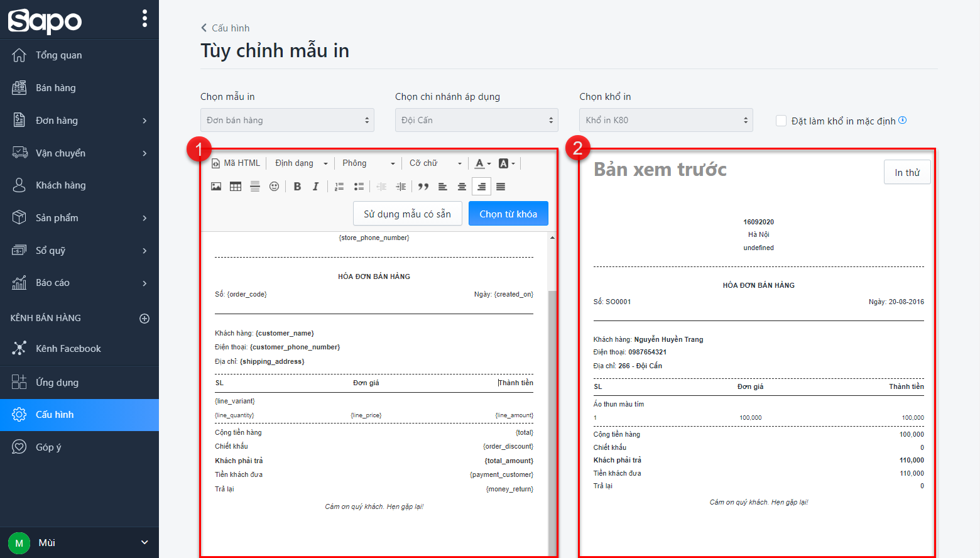Open Khách hàng in the sidebar
980x558 pixels.
tap(79, 185)
